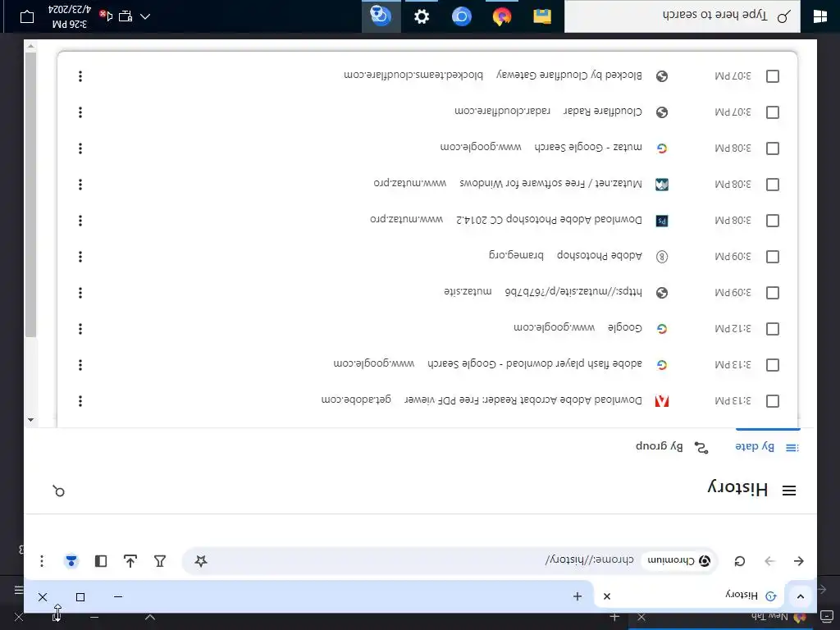840x630 pixels.
Task: Open Download Adobe Photoshop CC 2014.2 link
Action: 549,219
